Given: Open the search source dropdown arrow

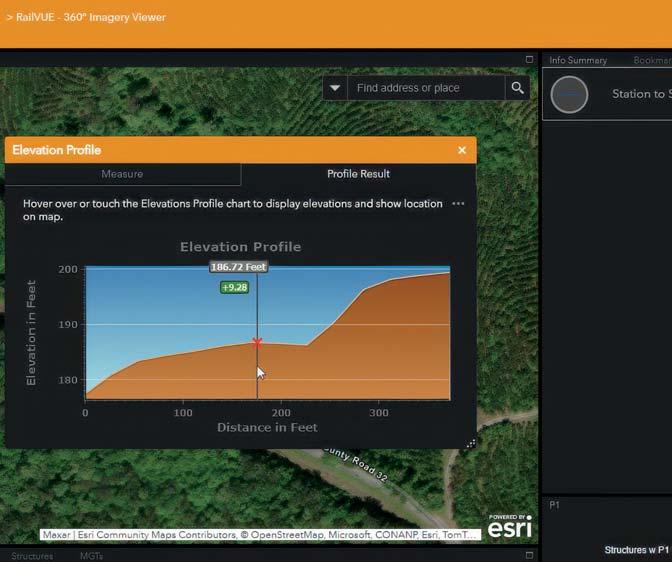Looking at the screenshot, I should click(335, 88).
